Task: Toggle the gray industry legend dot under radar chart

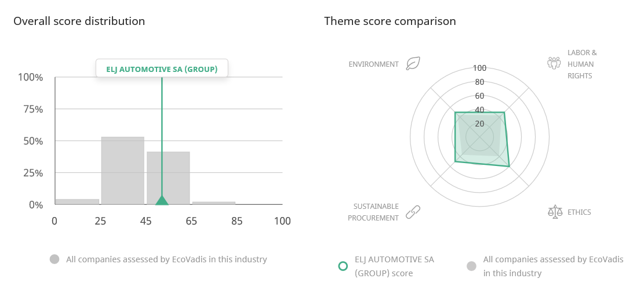Action: pos(471,266)
